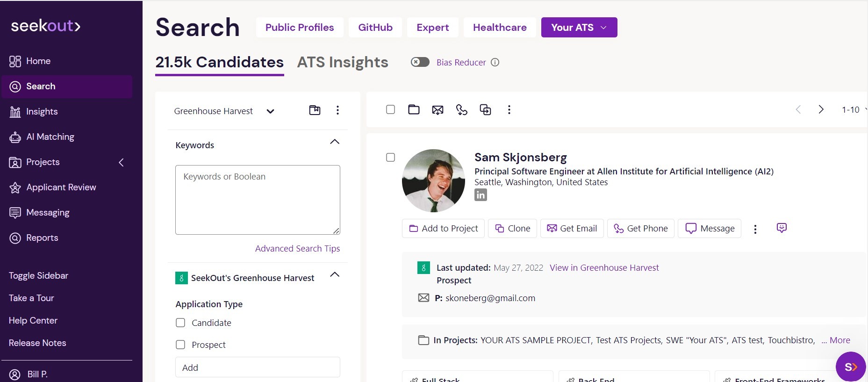Click Add to Project for Sam Skjonsberg

coord(443,229)
